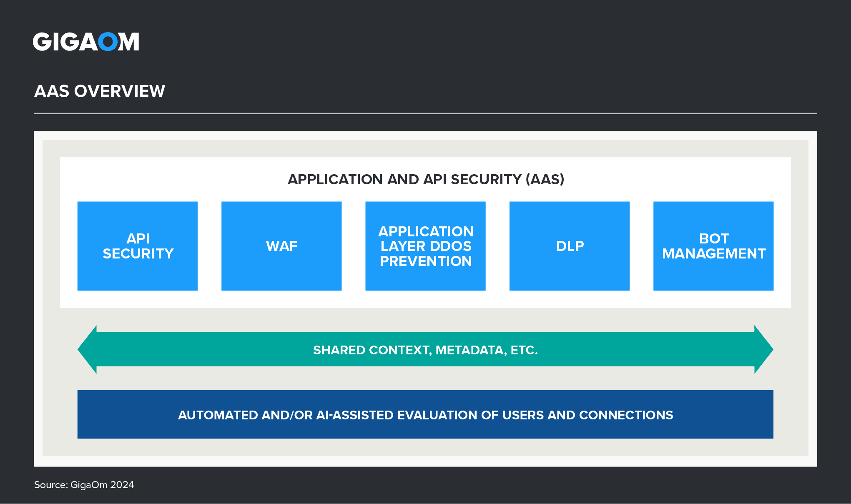This screenshot has height=504, width=851.
Task: Click the Bot Management box
Action: (x=713, y=246)
